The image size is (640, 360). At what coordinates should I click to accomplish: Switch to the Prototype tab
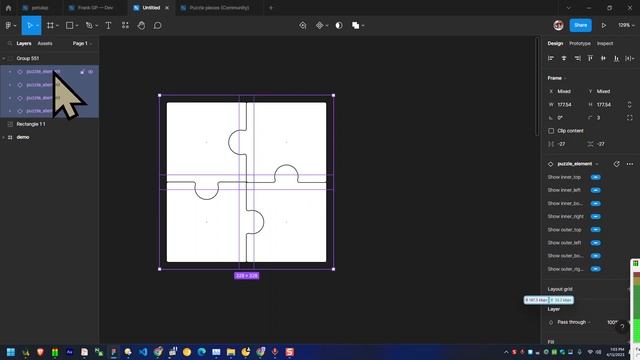point(580,43)
